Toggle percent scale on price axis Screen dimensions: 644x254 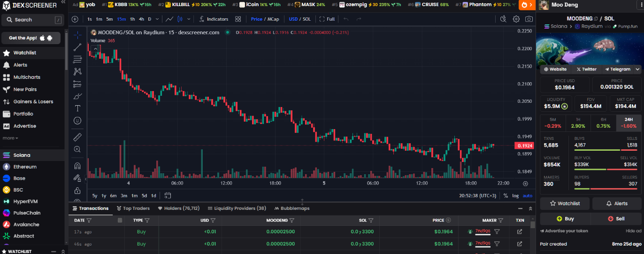[x=506, y=196]
